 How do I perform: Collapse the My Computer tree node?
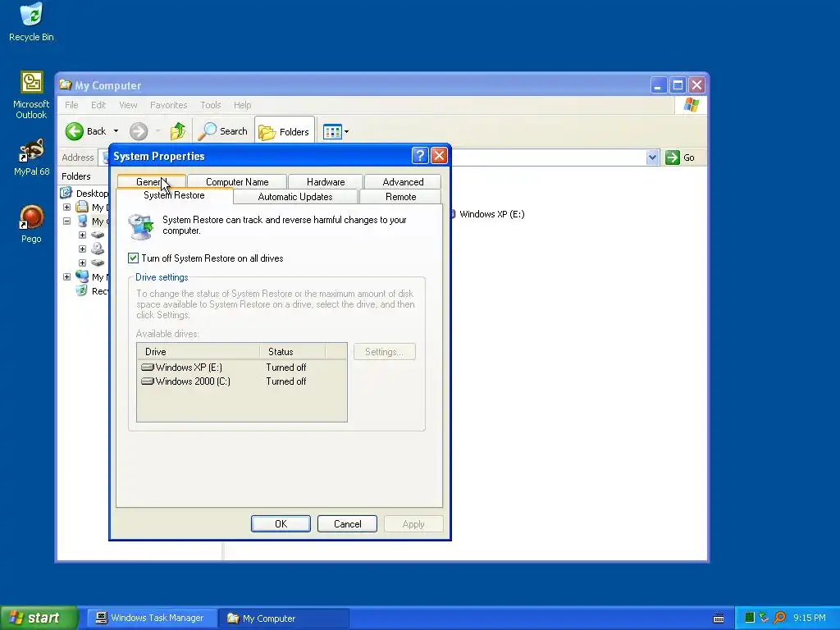coord(67,221)
